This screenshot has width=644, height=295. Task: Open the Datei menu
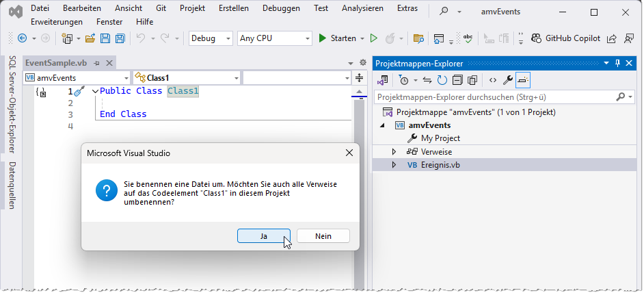pos(40,8)
